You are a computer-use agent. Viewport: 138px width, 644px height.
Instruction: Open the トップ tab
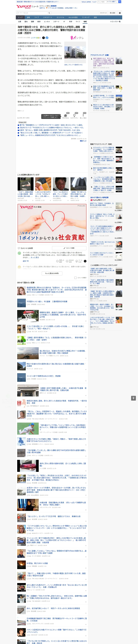coord(20,17)
